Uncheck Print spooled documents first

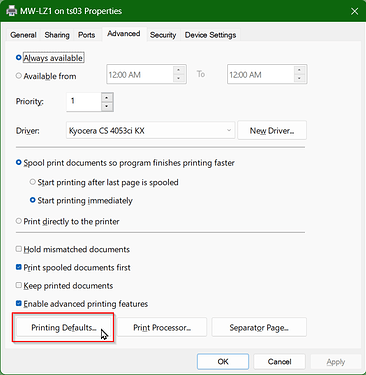point(19,267)
